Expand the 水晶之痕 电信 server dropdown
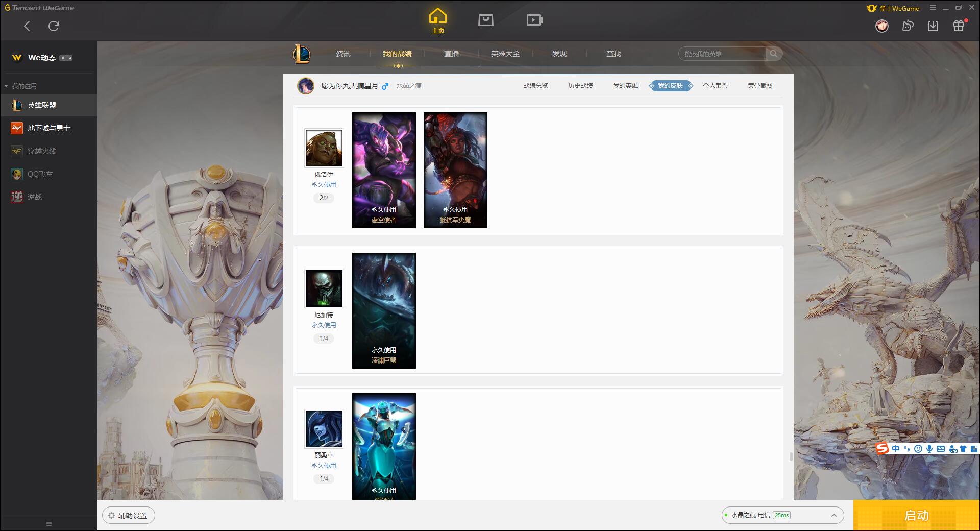The width and height of the screenshot is (980, 531). pos(782,515)
